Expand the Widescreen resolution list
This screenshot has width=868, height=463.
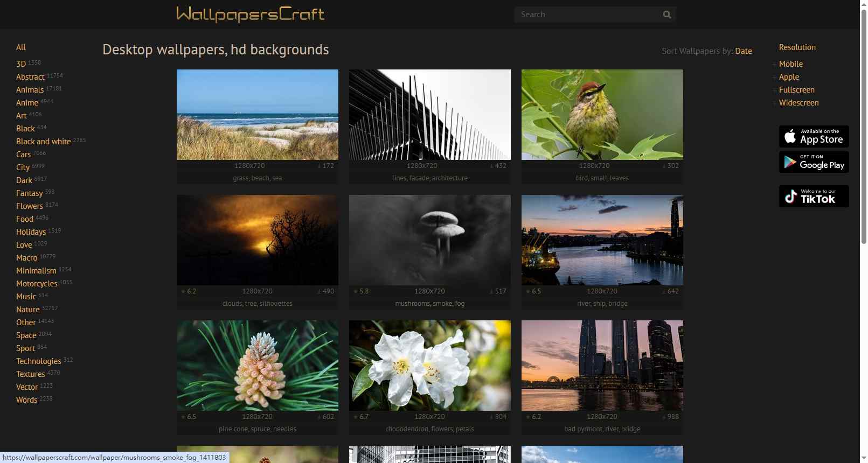(x=775, y=103)
